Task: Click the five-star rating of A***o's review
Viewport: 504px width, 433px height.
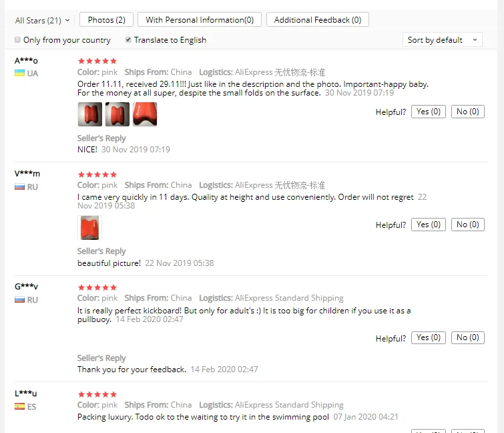Action: pyautogui.click(x=97, y=61)
